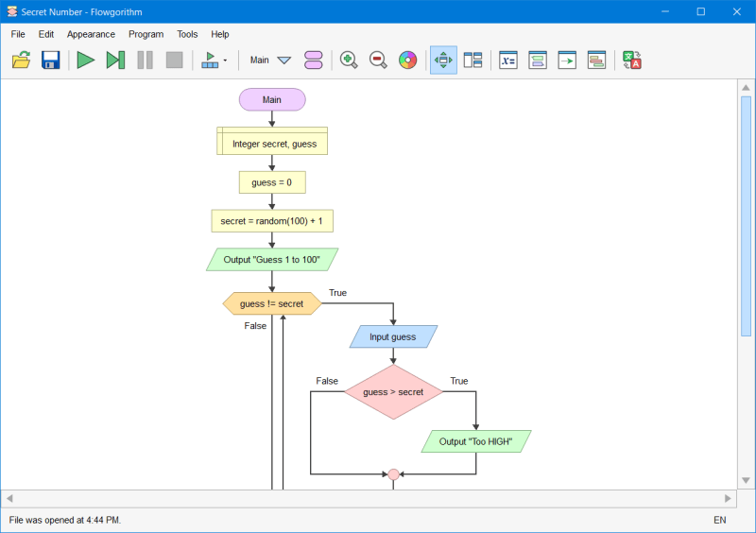This screenshot has height=533, width=756.
Task: Click the EN language indicator in status bar
Action: coord(720,520)
